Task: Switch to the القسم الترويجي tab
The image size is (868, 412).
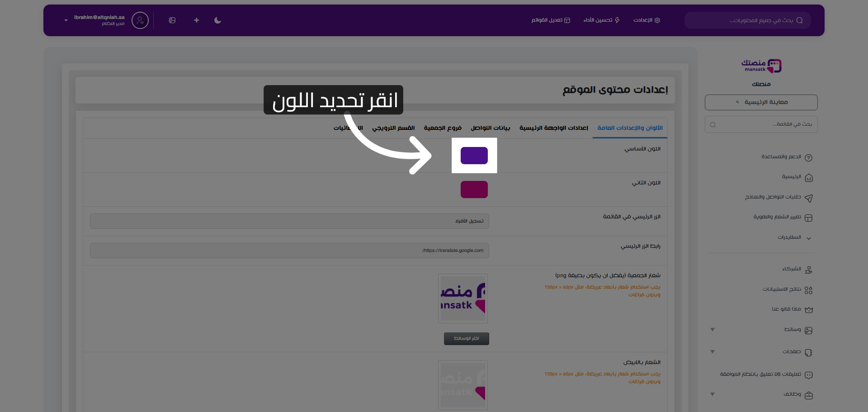Action: (x=394, y=128)
